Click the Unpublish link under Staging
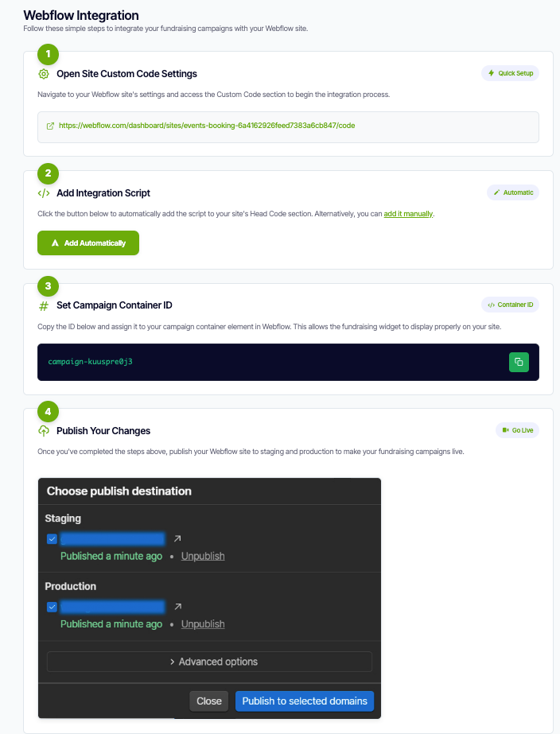This screenshot has width=560, height=734. (202, 556)
